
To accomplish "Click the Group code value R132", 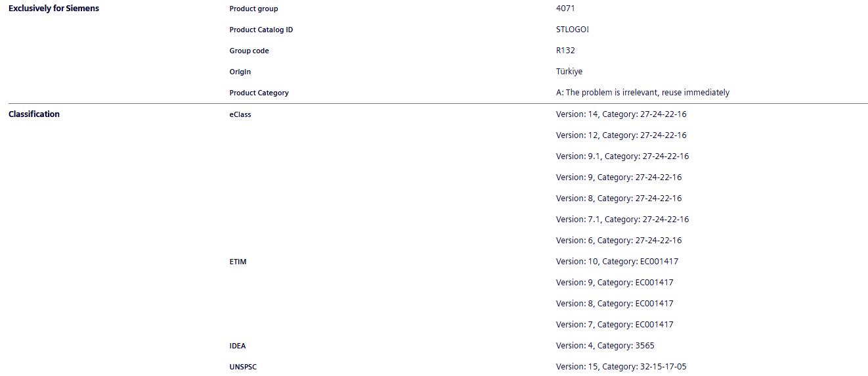I will point(565,51).
